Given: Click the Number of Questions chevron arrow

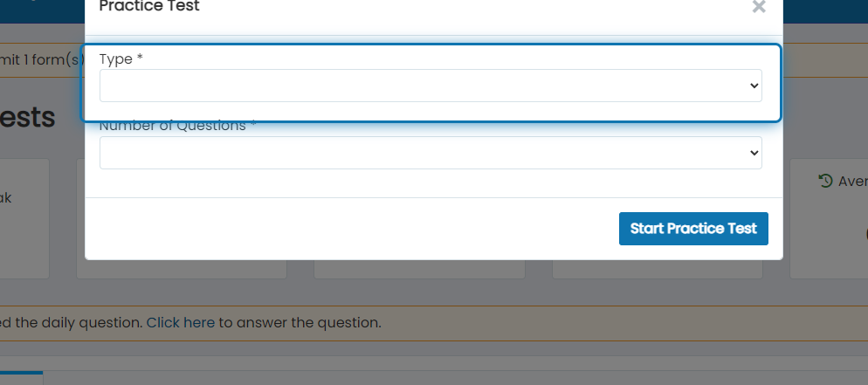Looking at the screenshot, I should coord(754,153).
